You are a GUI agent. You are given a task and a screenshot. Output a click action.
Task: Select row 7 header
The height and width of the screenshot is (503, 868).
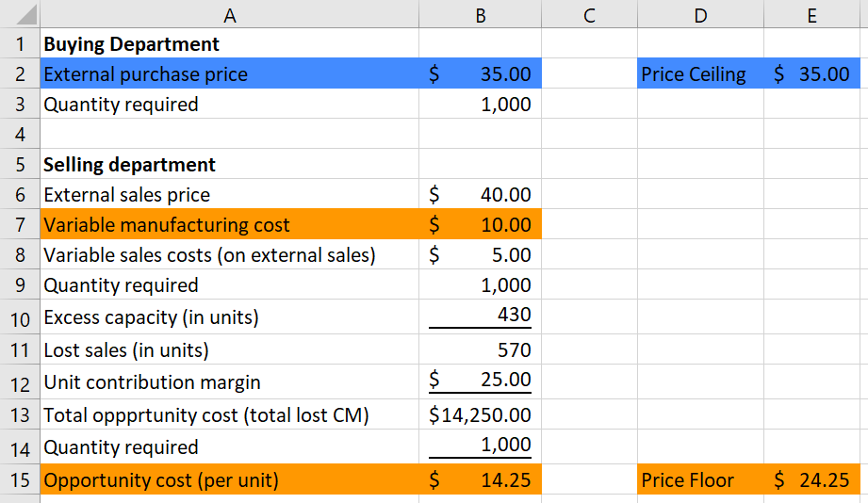[x=20, y=224]
